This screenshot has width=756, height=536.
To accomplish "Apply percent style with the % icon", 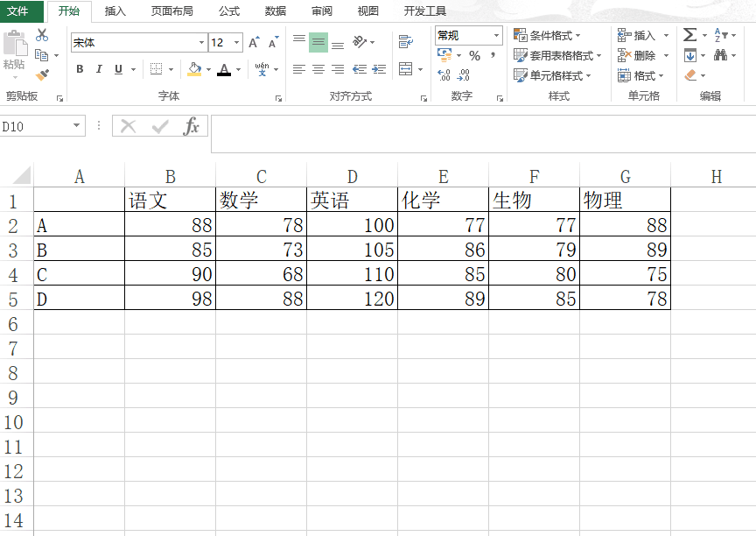I will click(475, 56).
